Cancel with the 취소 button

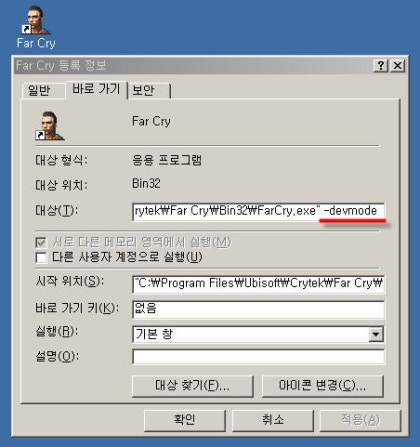tap(273, 420)
